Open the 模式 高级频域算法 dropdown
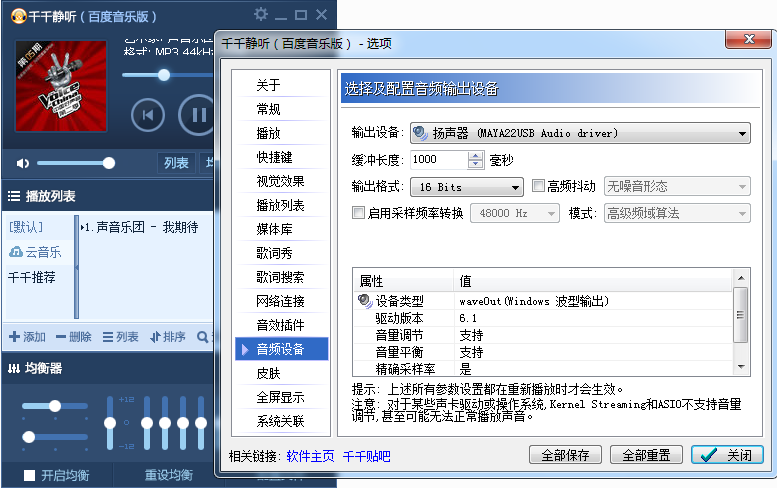The image size is (777, 488). (x=677, y=213)
